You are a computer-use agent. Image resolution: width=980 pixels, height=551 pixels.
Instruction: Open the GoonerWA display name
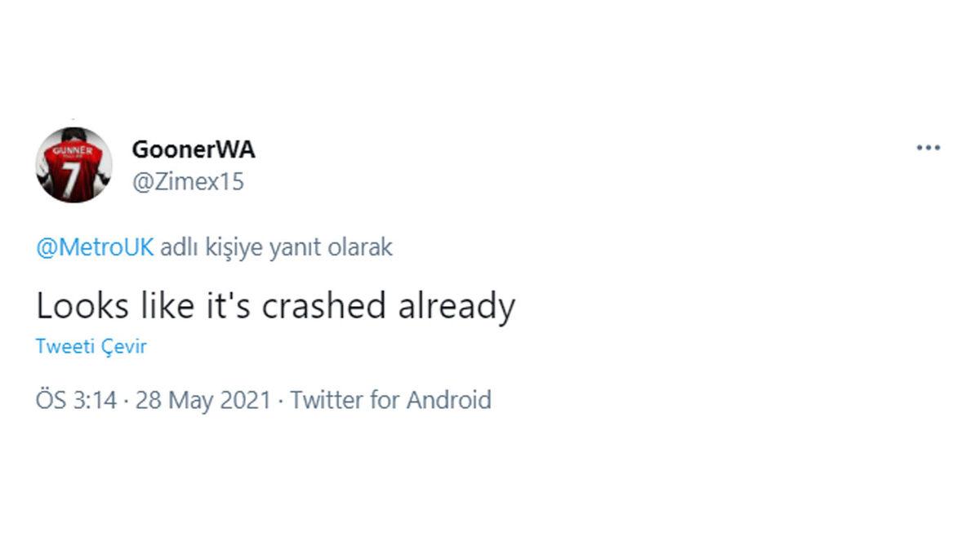pyautogui.click(x=193, y=149)
